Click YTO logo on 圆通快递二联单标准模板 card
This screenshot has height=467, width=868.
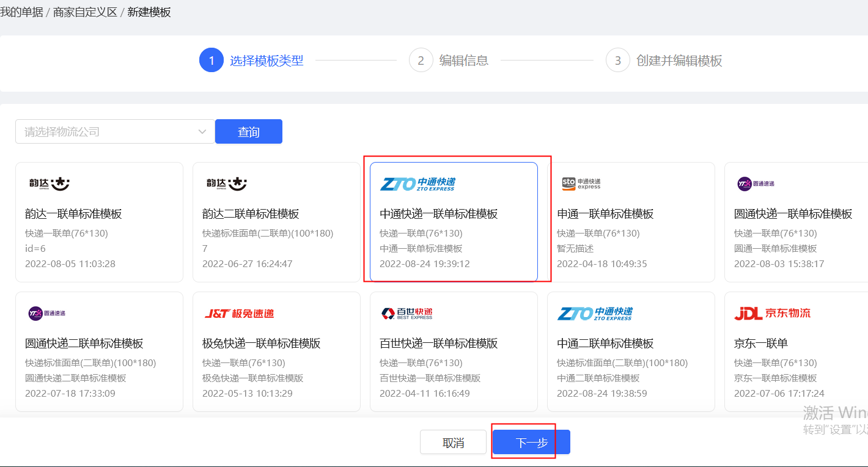click(x=47, y=313)
